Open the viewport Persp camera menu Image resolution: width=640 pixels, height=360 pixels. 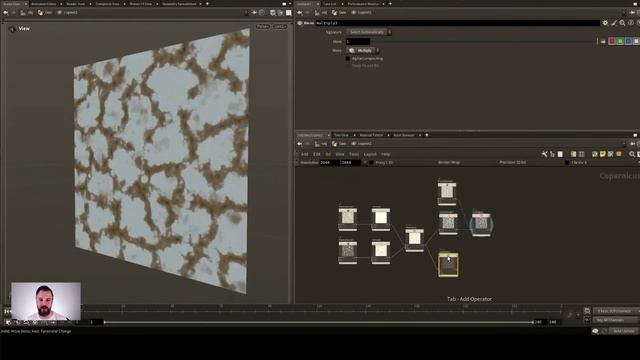click(x=262, y=27)
